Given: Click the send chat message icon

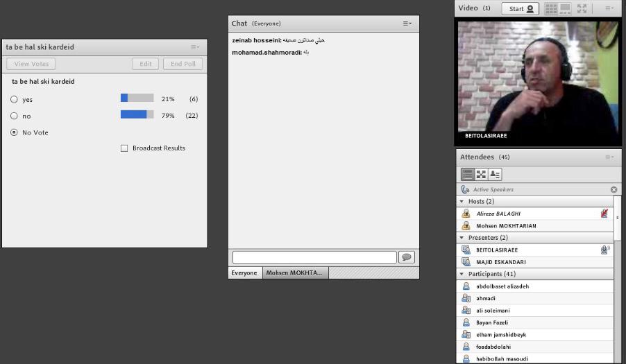Looking at the screenshot, I should tap(407, 257).
